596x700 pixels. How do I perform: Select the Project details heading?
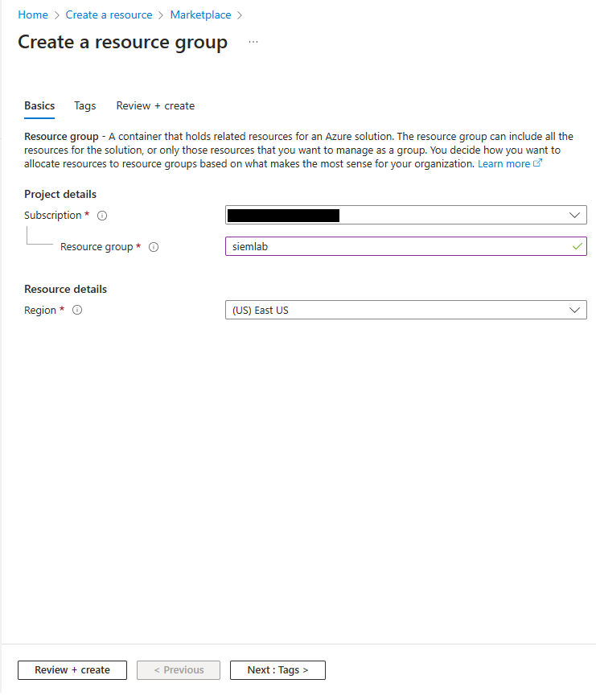60,194
